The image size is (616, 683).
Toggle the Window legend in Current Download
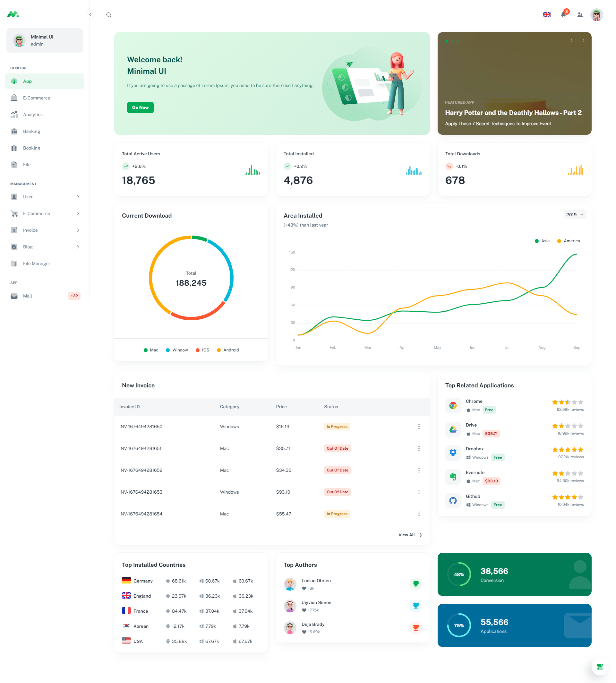(177, 350)
